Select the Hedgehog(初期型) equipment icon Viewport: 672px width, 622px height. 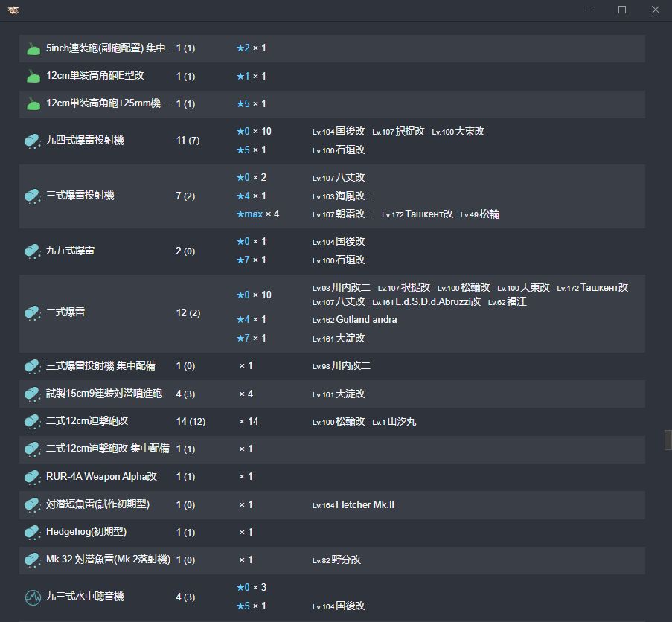33,533
